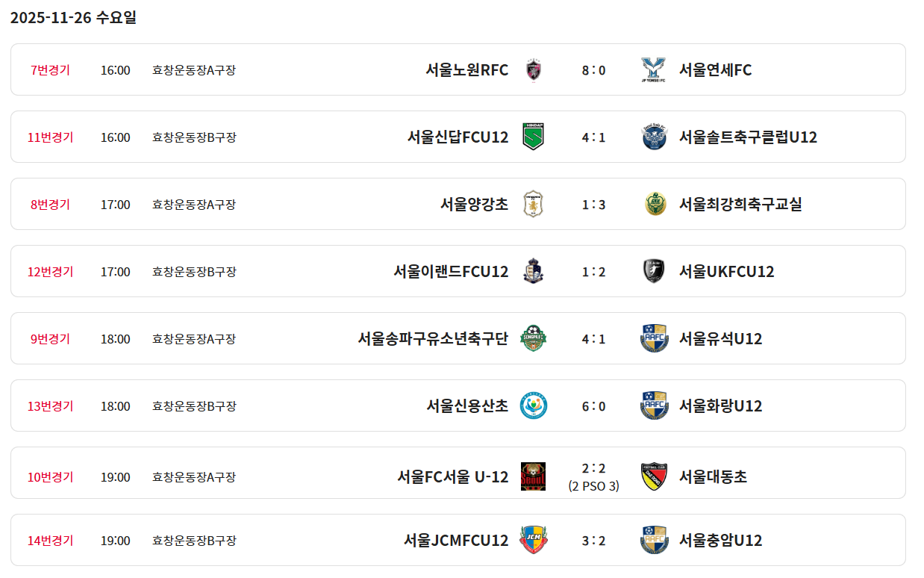924x578 pixels.
Task: Click the 서울유석U12 team name
Action: pos(720,339)
